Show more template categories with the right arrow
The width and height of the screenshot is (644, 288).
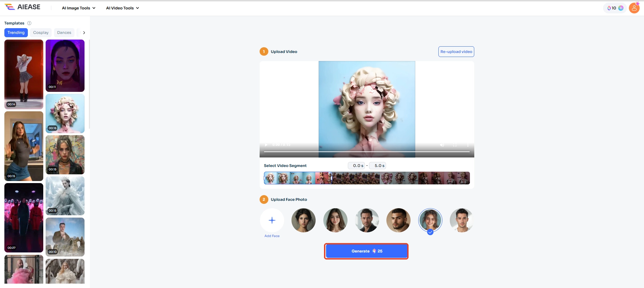pyautogui.click(x=84, y=33)
